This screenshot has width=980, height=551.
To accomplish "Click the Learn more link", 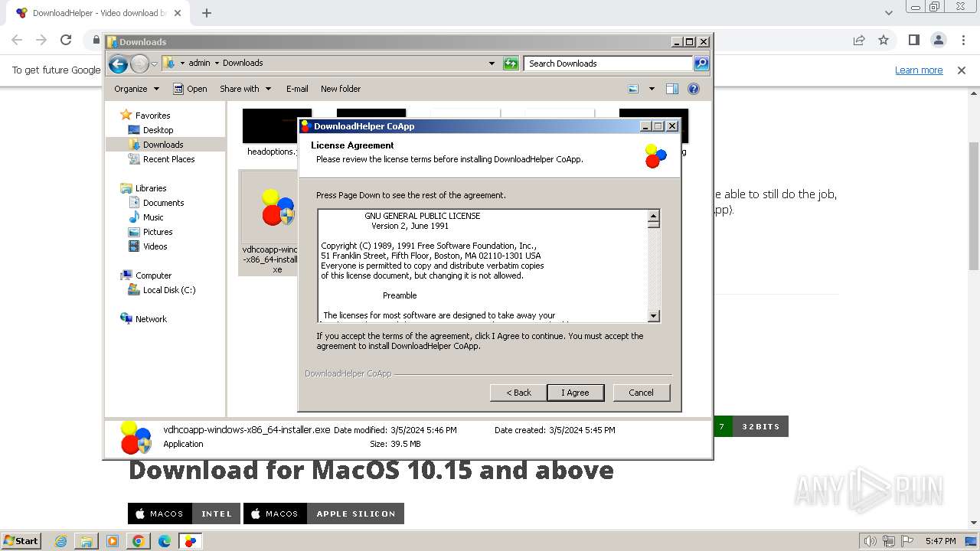I will (919, 70).
